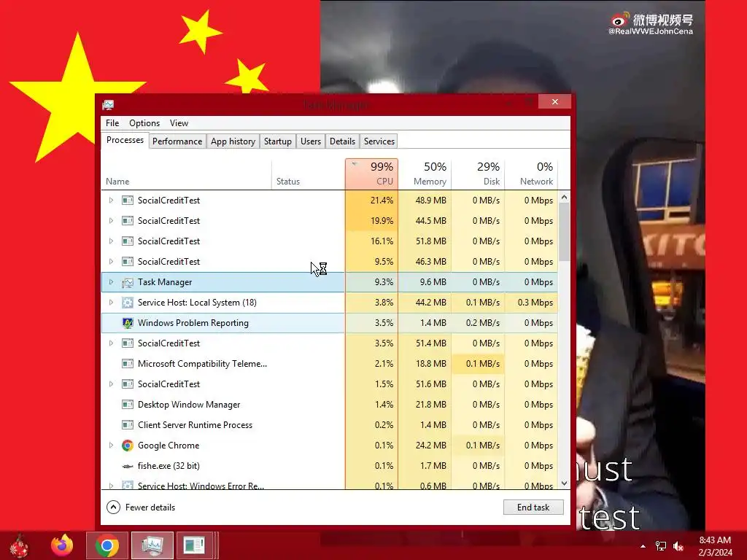Switch to the Services tab
The image size is (747, 560).
coord(379,141)
